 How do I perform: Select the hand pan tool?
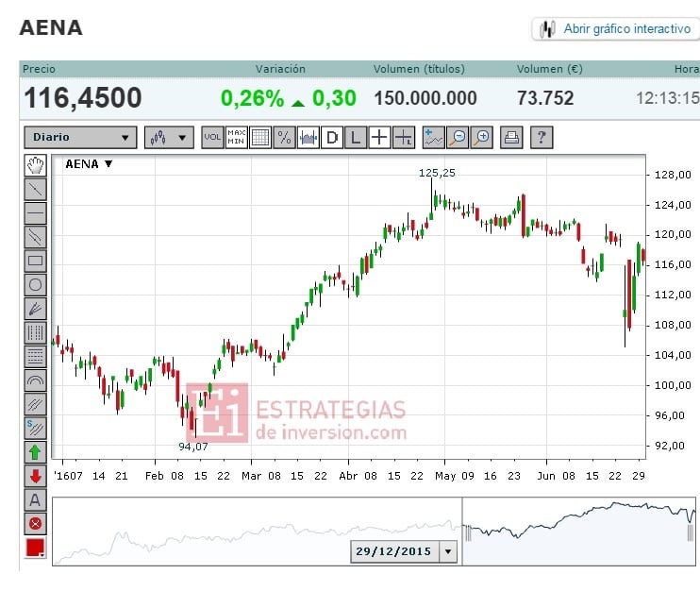click(35, 165)
